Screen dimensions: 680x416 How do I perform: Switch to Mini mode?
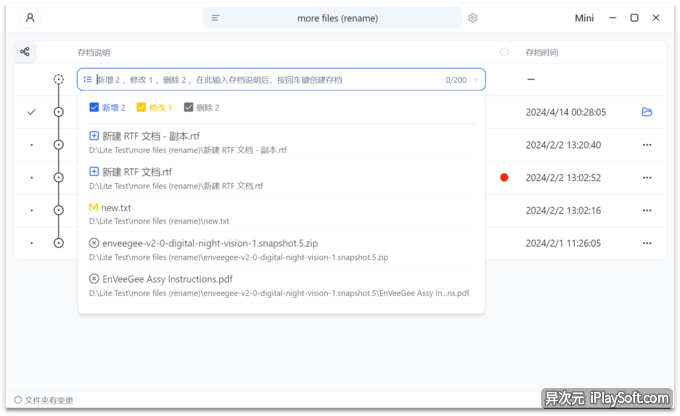coord(584,18)
